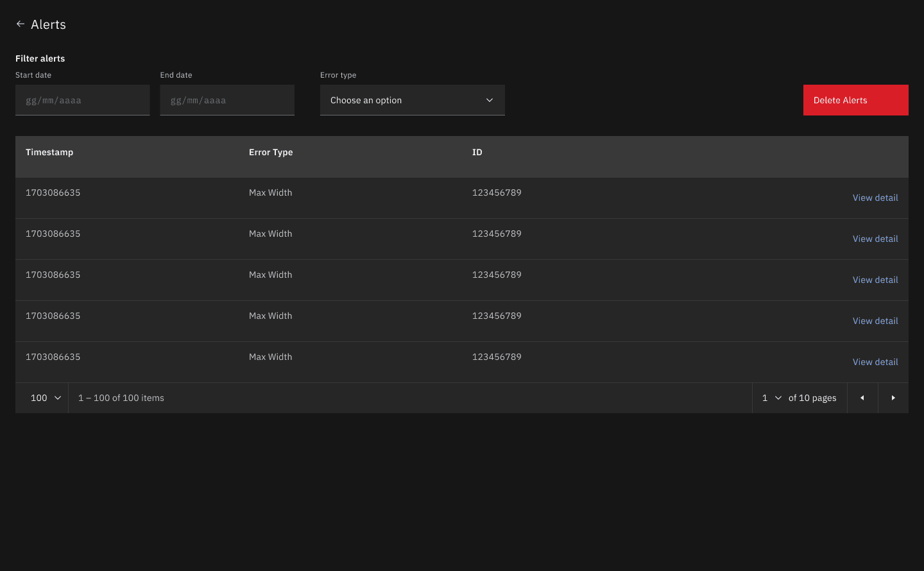The width and height of the screenshot is (924, 571).
Task: Click the Filter alerts heading
Action: [x=40, y=58]
